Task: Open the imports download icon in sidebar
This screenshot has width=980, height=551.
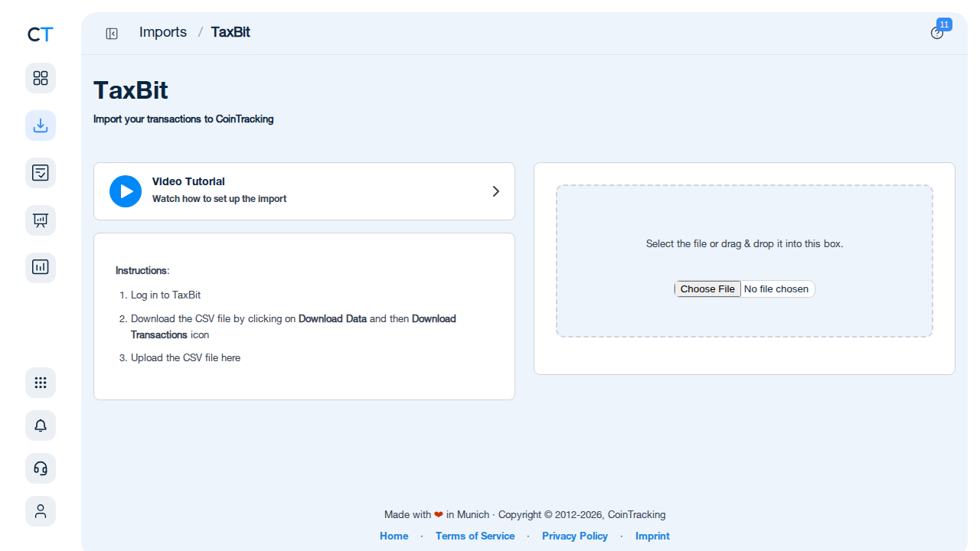Action: click(41, 126)
